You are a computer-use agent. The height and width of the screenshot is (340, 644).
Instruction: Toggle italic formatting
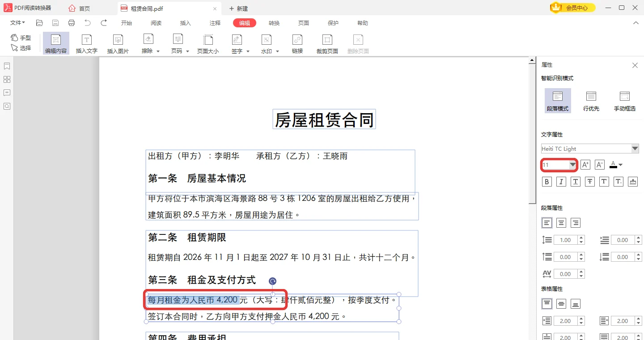[561, 182]
